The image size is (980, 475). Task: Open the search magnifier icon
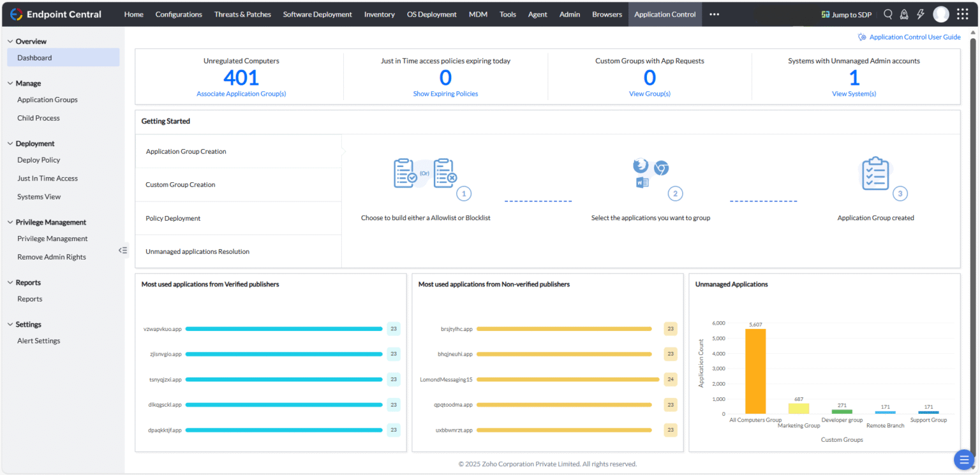pyautogui.click(x=887, y=14)
